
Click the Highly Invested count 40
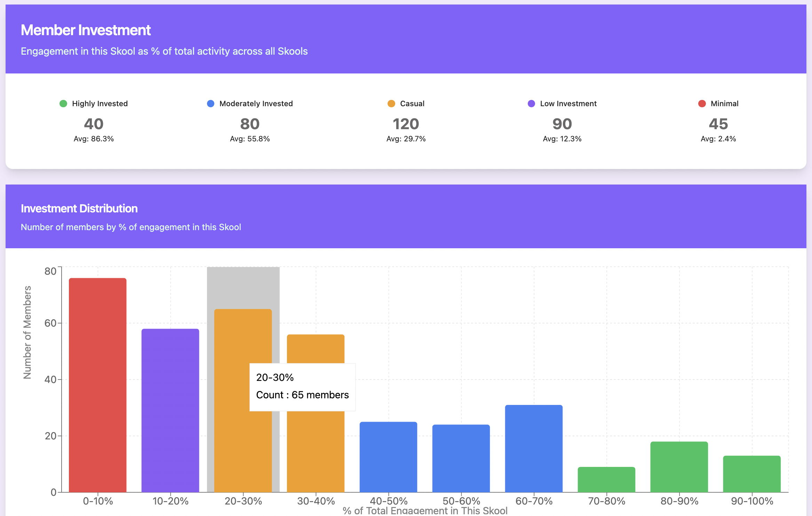(94, 124)
